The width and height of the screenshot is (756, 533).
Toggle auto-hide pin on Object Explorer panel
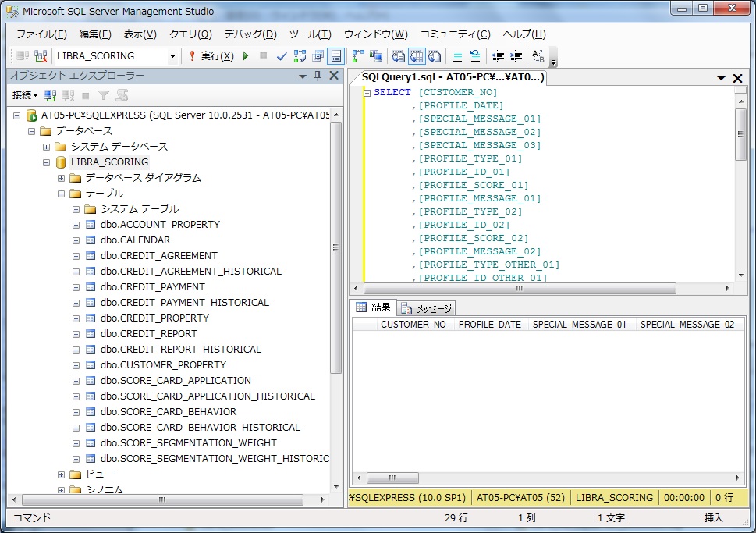pyautogui.click(x=318, y=75)
